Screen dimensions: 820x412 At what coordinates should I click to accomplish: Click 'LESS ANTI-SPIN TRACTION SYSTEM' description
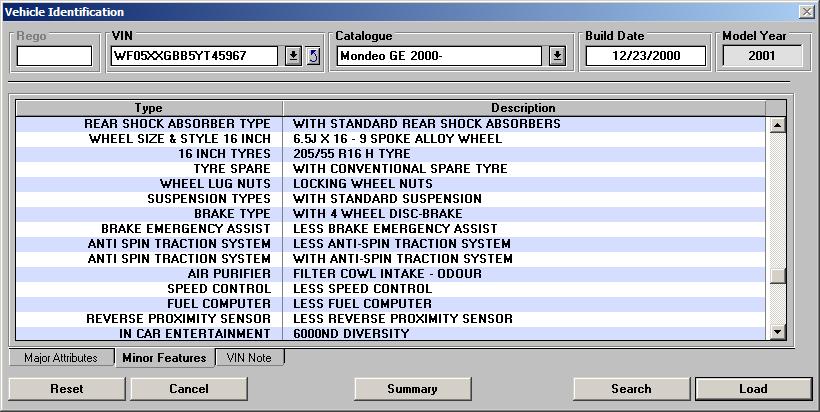coord(402,244)
